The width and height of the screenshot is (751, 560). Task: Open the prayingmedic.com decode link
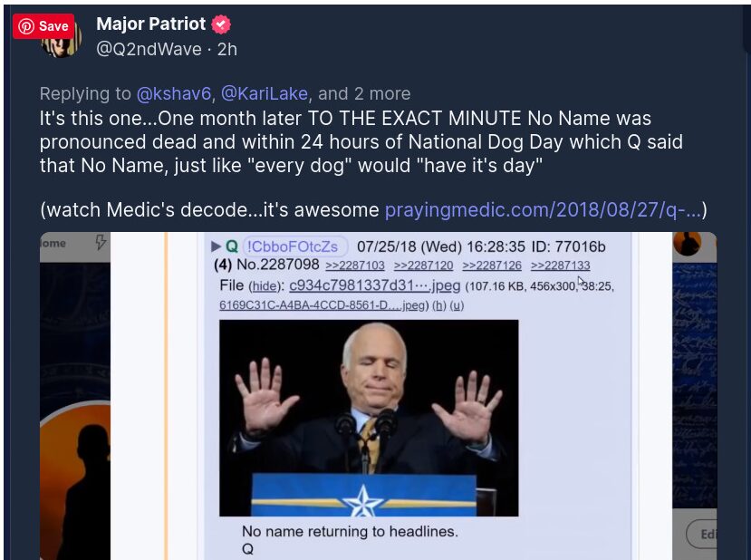pos(544,210)
